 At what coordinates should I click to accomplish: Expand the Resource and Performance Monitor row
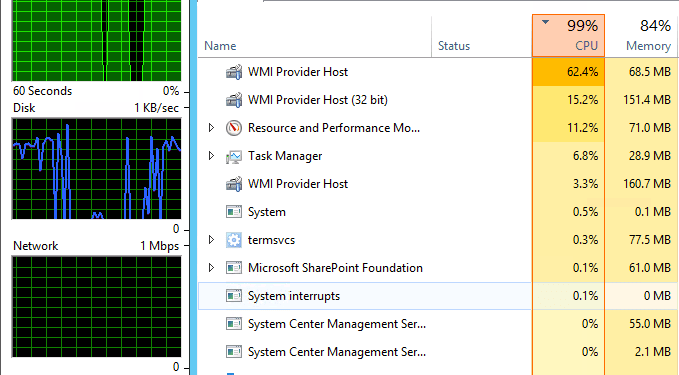pos(211,128)
